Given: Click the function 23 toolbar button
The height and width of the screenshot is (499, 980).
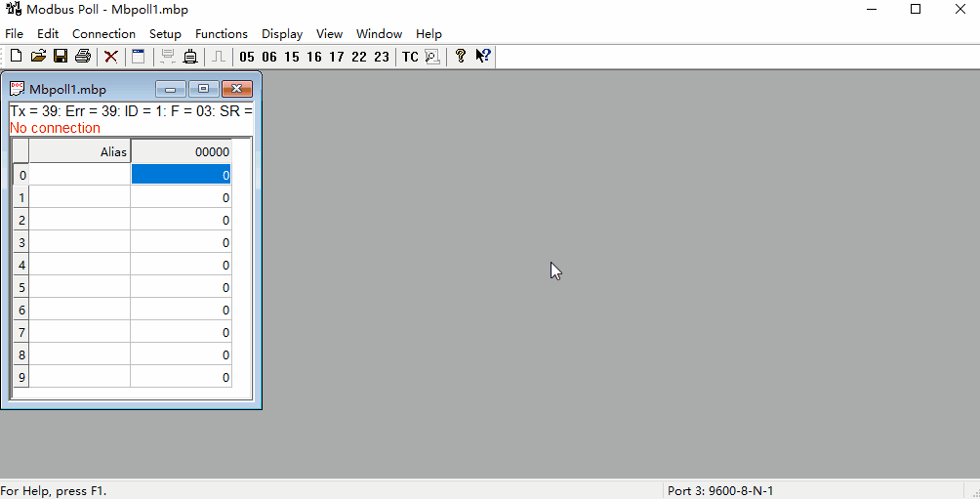Looking at the screenshot, I should point(381,57).
